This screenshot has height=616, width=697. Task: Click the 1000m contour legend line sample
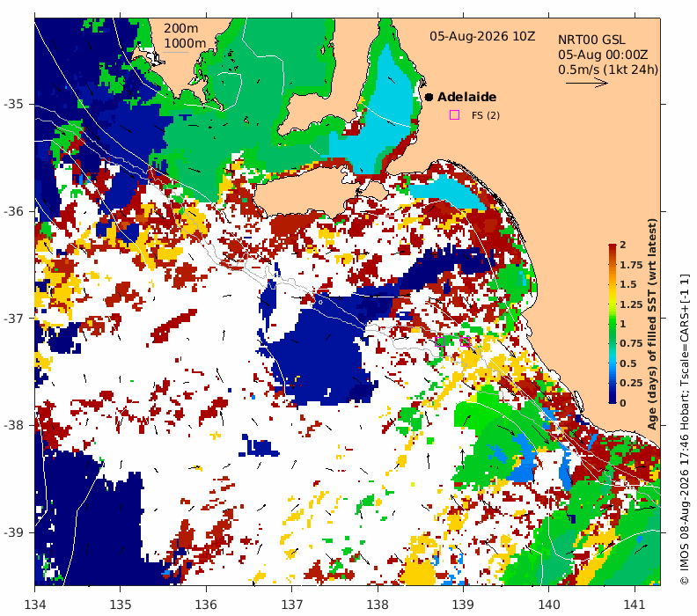(175, 53)
